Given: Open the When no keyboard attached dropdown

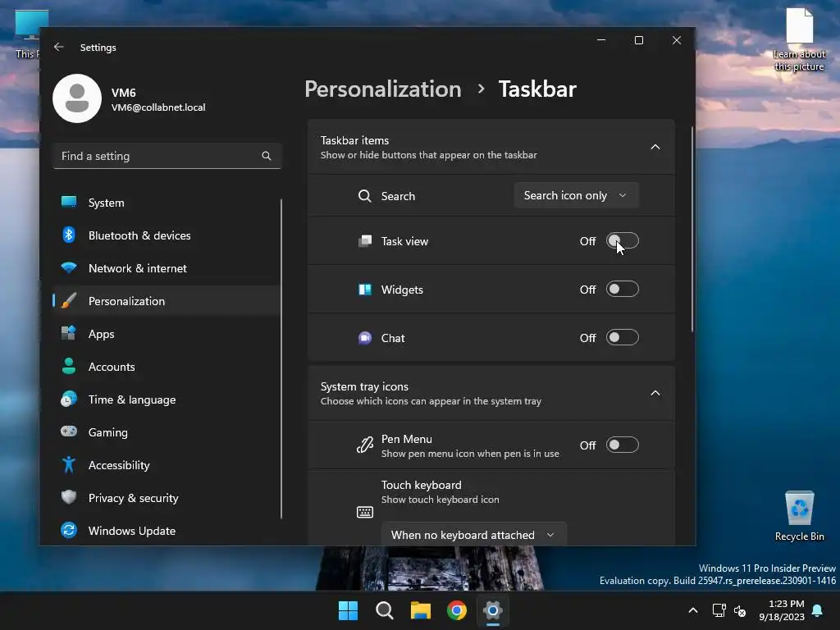Looking at the screenshot, I should pos(473,535).
